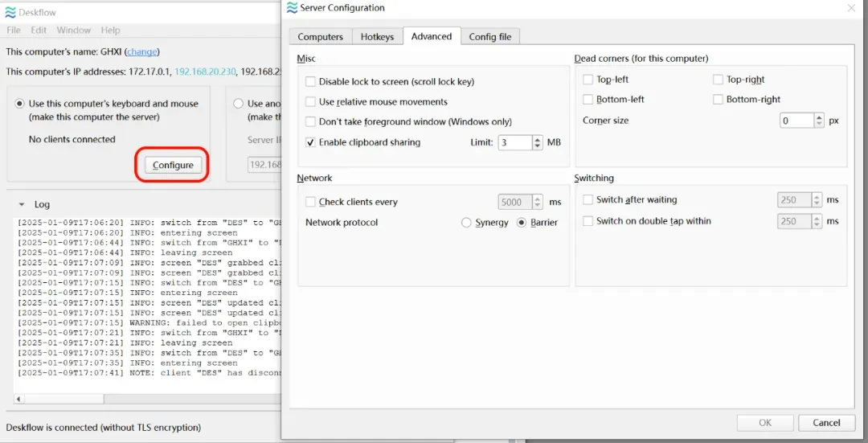868x443 pixels.
Task: Open the Edit menu
Action: coord(39,30)
